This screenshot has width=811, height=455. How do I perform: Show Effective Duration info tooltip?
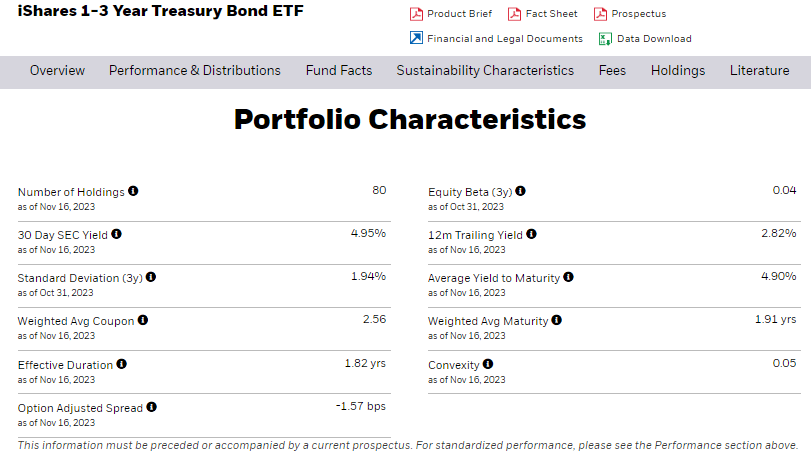pos(122,363)
